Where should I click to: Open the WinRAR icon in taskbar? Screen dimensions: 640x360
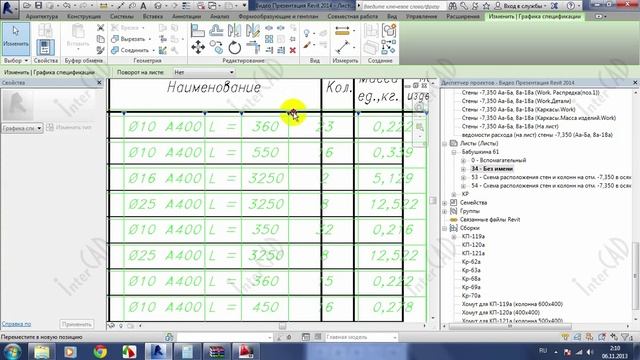[x=216, y=351]
